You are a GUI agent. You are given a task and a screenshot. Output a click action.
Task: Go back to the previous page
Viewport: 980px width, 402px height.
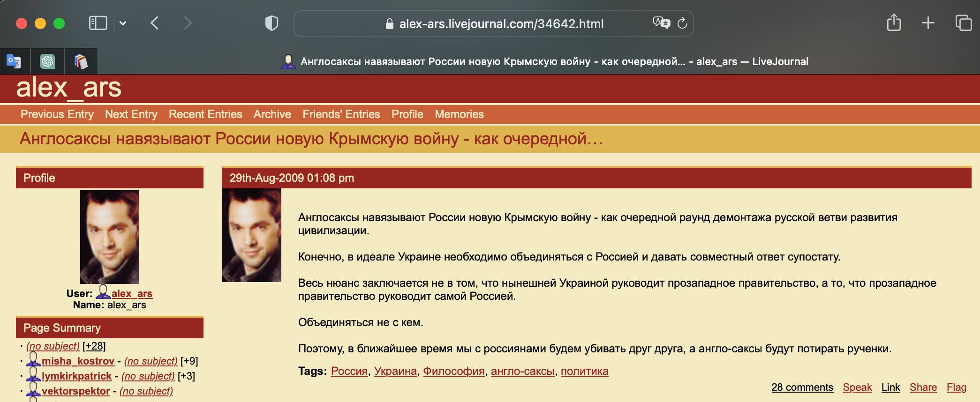click(x=155, y=23)
